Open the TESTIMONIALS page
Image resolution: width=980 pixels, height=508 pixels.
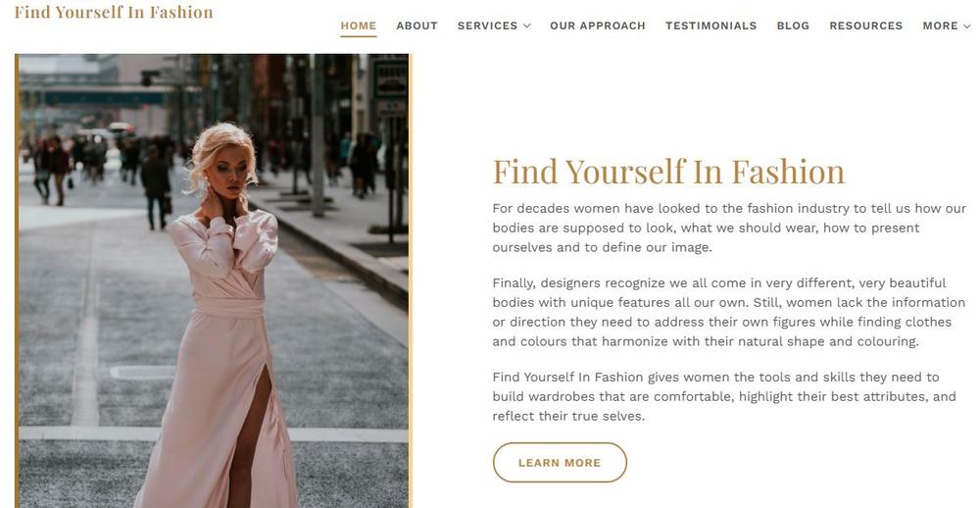(710, 25)
